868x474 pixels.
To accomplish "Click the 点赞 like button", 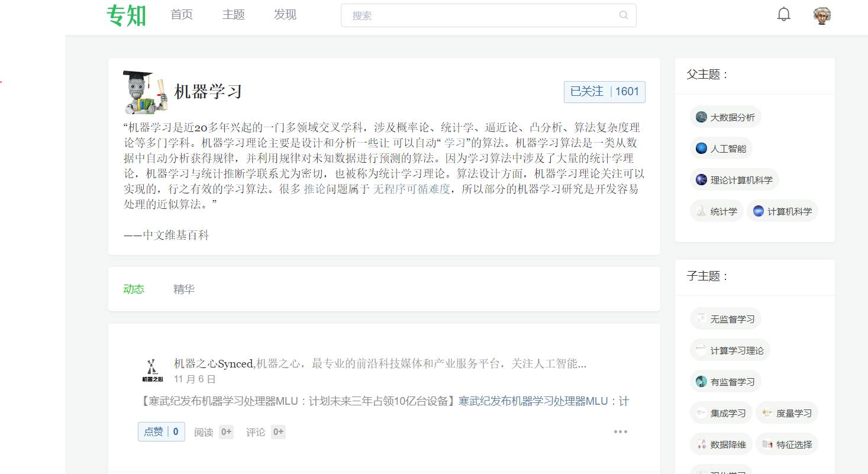I will [x=162, y=432].
